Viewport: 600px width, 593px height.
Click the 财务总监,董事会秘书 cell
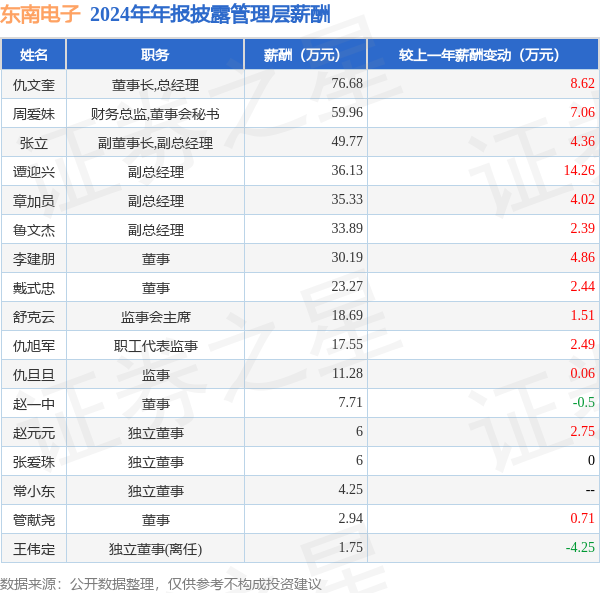tap(155, 114)
